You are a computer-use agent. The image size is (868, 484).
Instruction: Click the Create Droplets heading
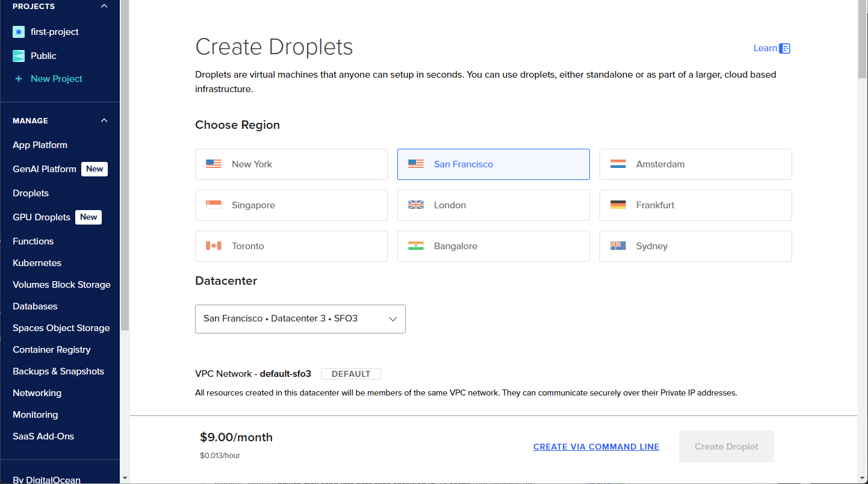274,47
